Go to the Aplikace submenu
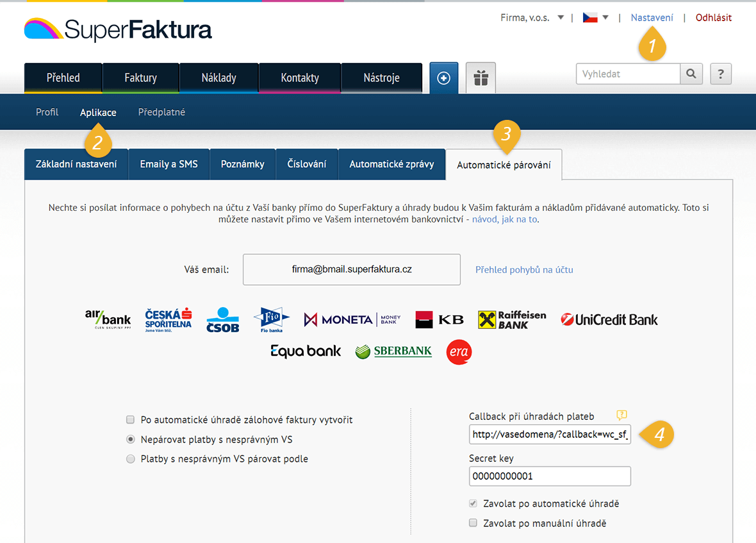 99,112
